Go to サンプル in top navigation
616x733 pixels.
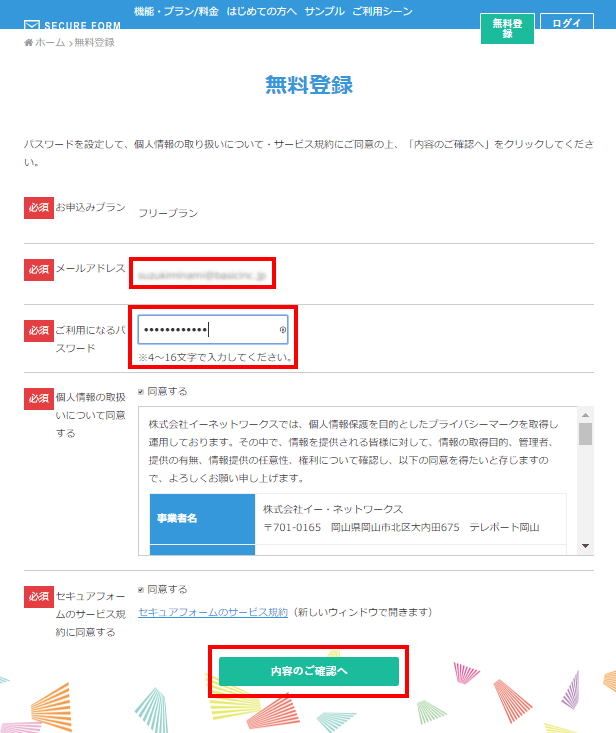pos(324,13)
